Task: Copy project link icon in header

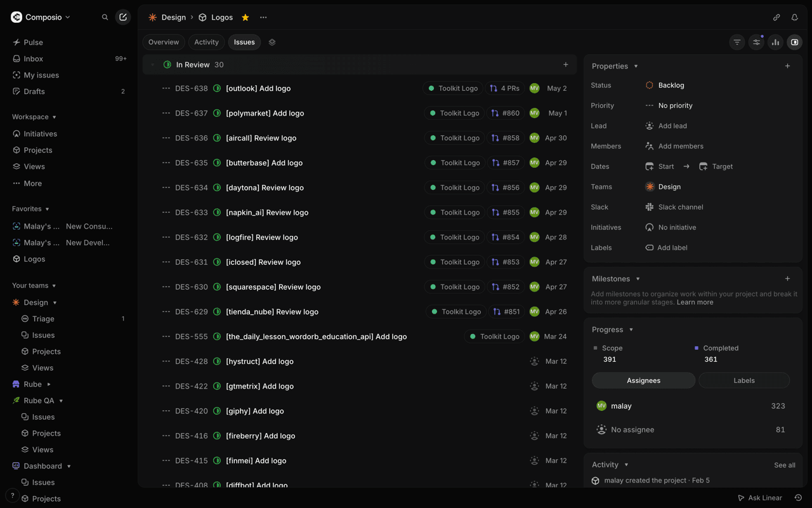Action: (776, 17)
